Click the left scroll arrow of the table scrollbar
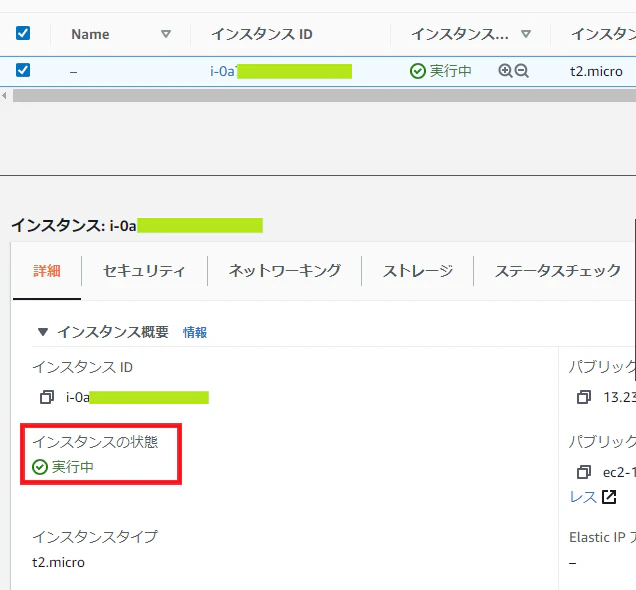Image resolution: width=636 pixels, height=590 pixels. click(x=4, y=96)
